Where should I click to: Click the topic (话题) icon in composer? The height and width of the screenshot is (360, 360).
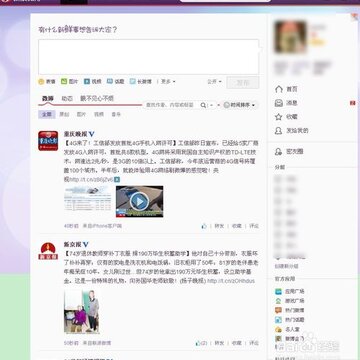110,81
